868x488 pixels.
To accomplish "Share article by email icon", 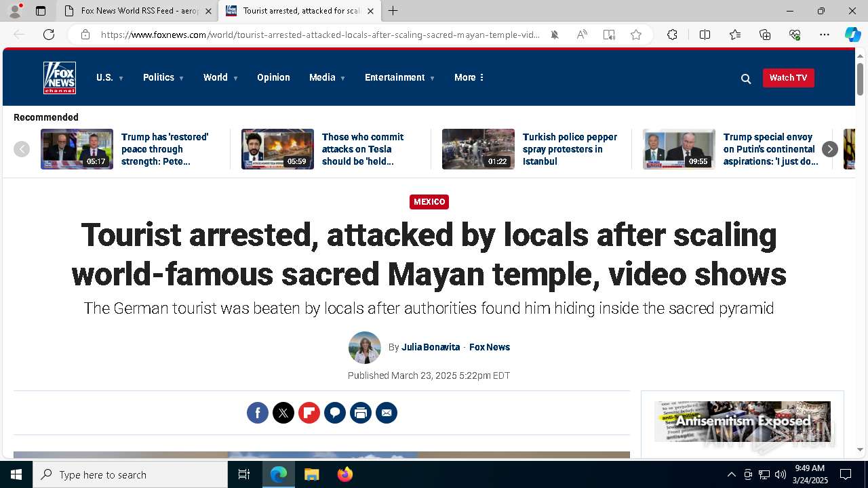I will click(x=387, y=413).
